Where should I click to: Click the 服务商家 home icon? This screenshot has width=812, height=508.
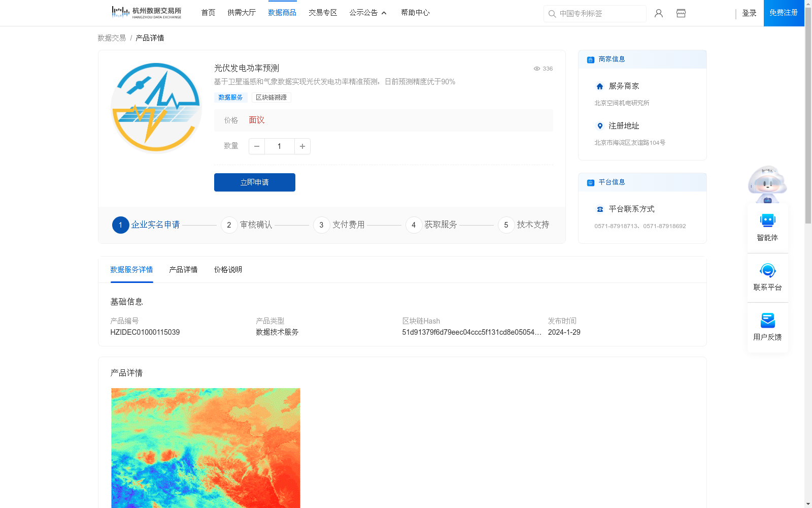[600, 86]
